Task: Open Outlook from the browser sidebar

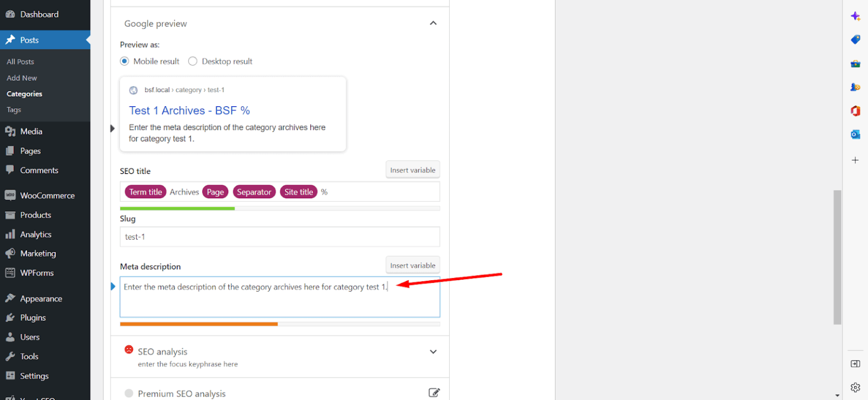Action: point(855,134)
